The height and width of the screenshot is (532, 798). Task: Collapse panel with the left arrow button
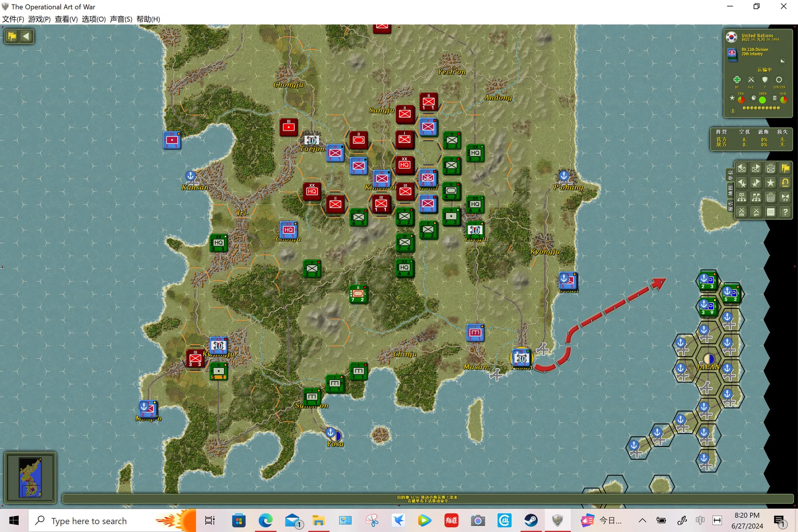(x=26, y=36)
